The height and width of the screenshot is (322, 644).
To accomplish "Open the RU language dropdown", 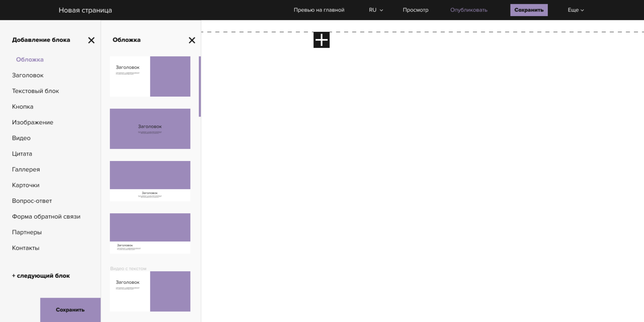I will (x=376, y=10).
